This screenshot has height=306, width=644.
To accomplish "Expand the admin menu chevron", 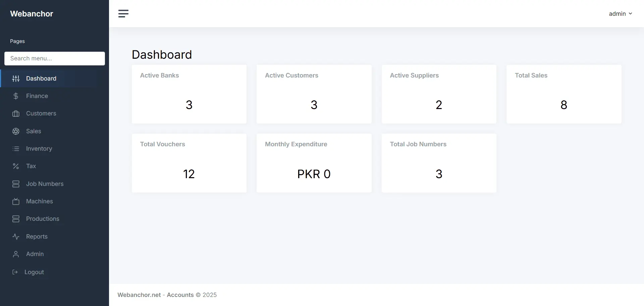I will [x=631, y=14].
